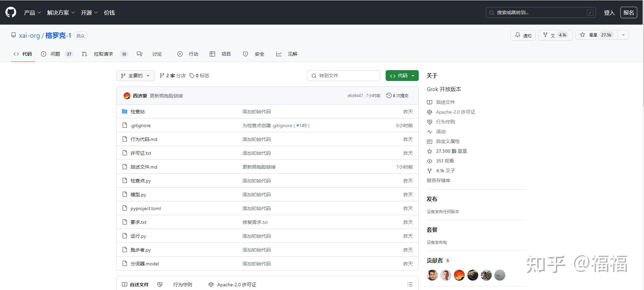The image size is (644, 290).
Task: Click the 西济蒙 committer avatar
Action: tap(127, 96)
